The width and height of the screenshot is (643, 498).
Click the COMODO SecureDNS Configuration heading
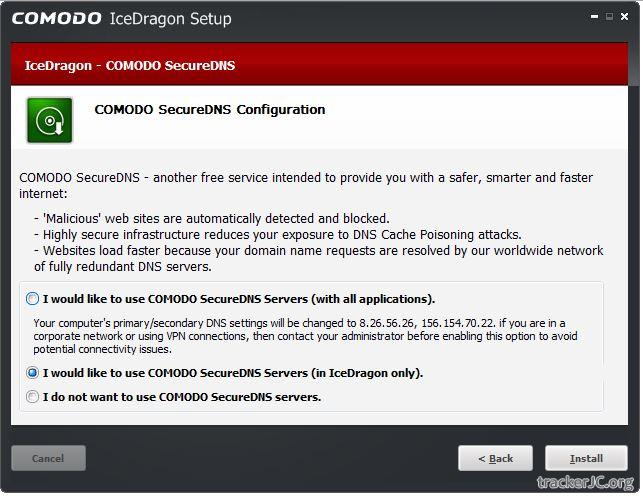(209, 110)
